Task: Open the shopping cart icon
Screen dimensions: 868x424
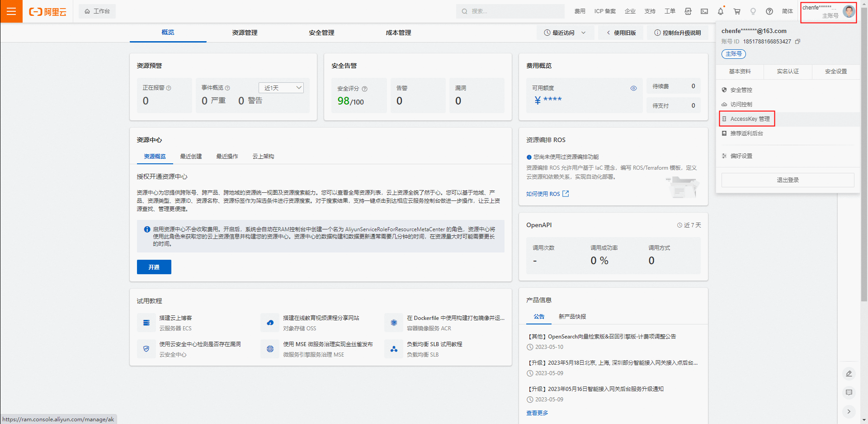Action: 737,11
